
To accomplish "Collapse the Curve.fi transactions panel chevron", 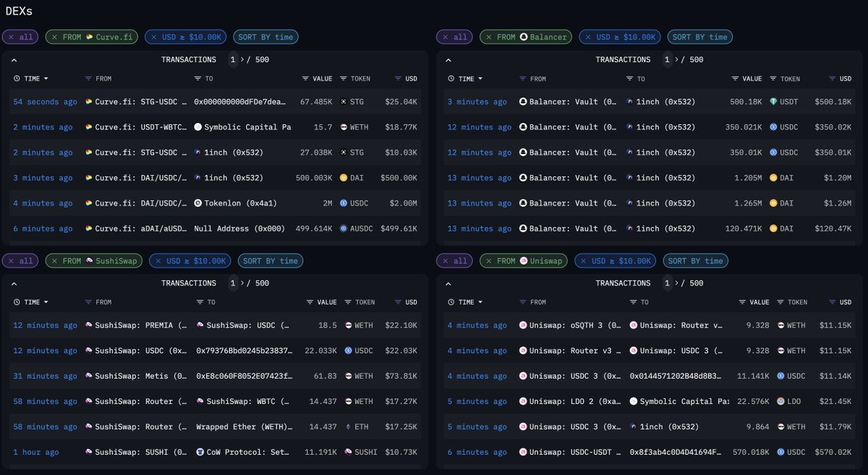I will coord(14,60).
